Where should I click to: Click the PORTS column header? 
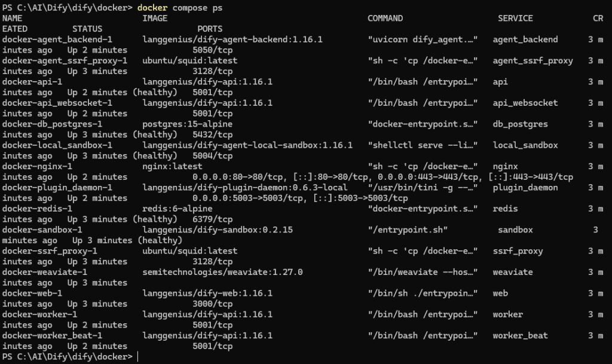(210, 29)
